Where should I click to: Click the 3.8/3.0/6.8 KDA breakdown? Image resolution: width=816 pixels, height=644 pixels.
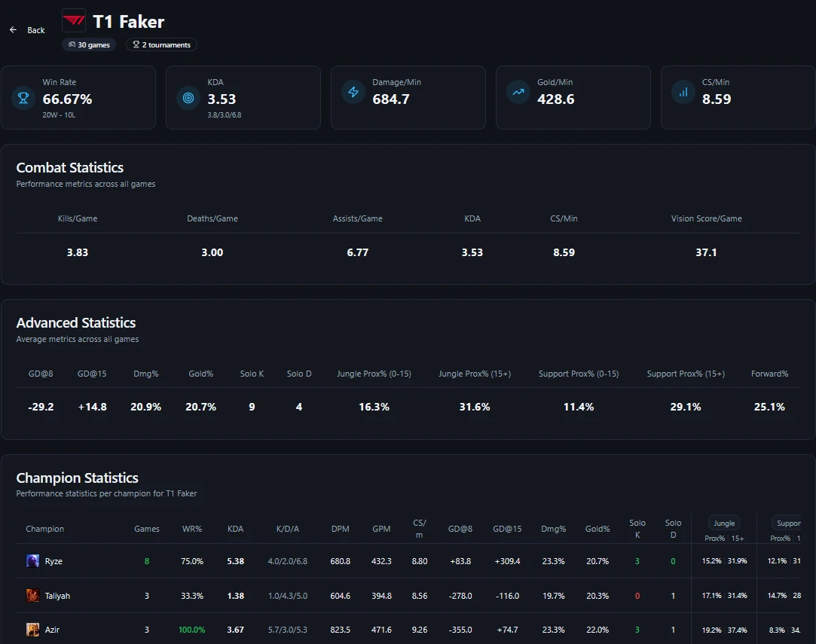(x=225, y=115)
